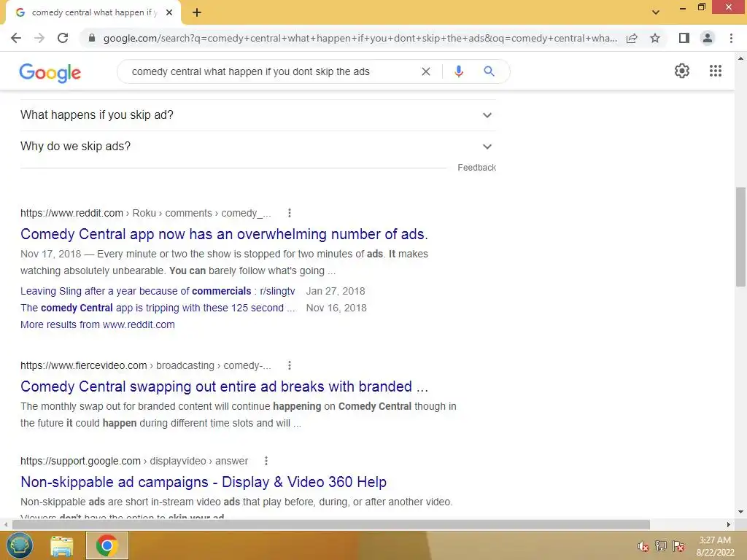Viewport: 747px width, 560px height.
Task: Click the vertical scrollbar thumb
Action: pos(740,237)
